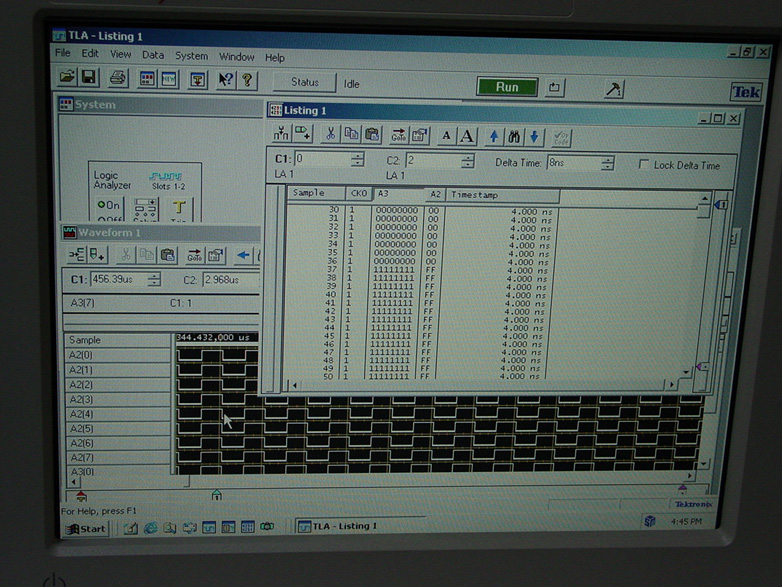Click the Delta Time input field
Image resolution: width=782 pixels, height=587 pixels.
click(574, 163)
